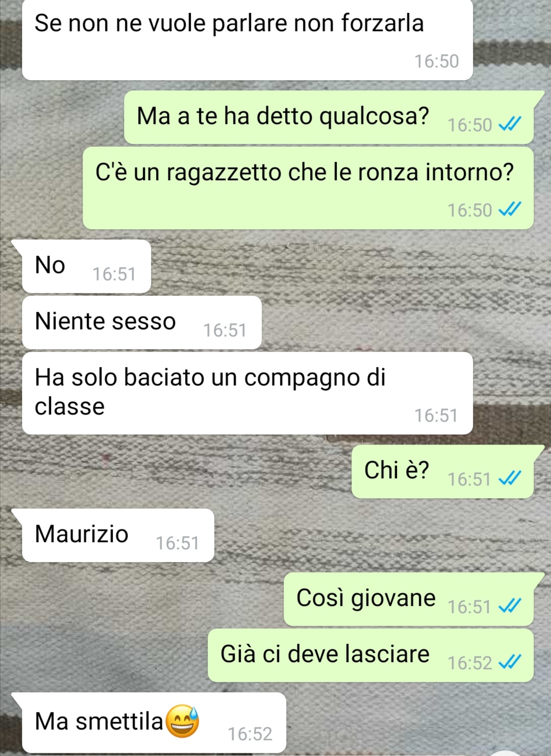551x756 pixels.
Task: Tap the blue double check on "Così giovane"
Action: [x=510, y=606]
